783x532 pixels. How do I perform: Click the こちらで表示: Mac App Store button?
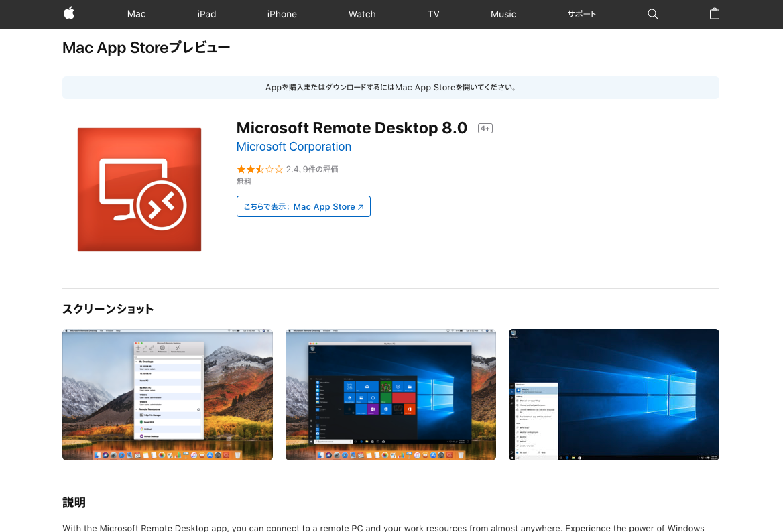tap(304, 206)
